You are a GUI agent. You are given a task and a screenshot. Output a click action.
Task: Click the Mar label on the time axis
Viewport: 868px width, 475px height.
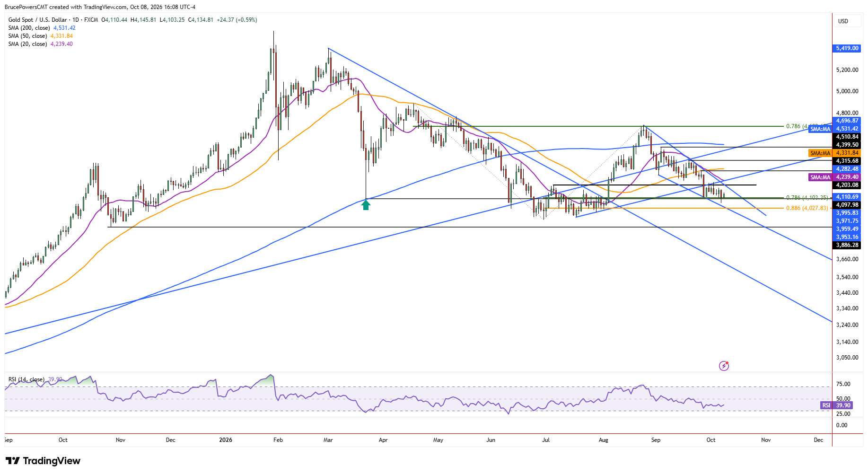[328, 440]
